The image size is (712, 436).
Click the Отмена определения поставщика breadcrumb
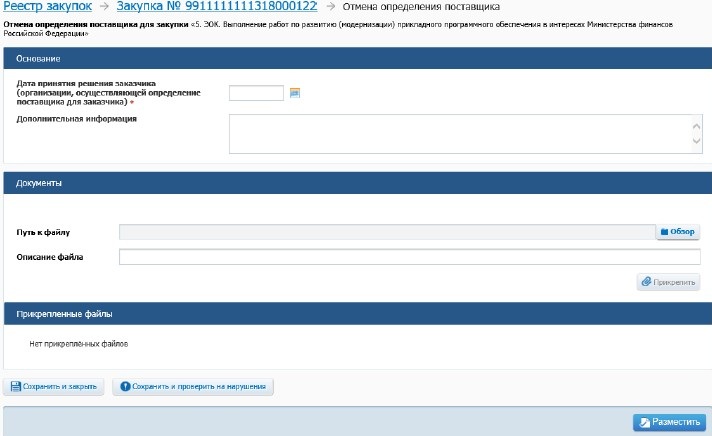[421, 7]
